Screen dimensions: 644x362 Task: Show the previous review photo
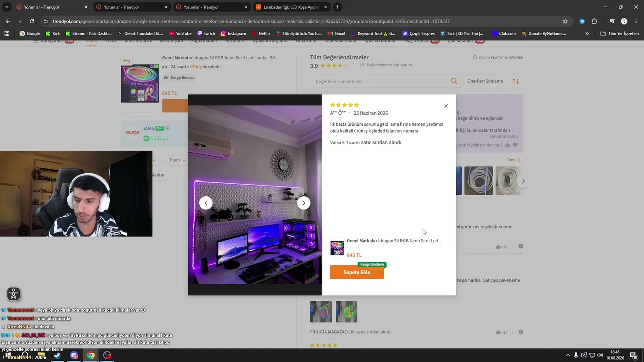(x=206, y=203)
